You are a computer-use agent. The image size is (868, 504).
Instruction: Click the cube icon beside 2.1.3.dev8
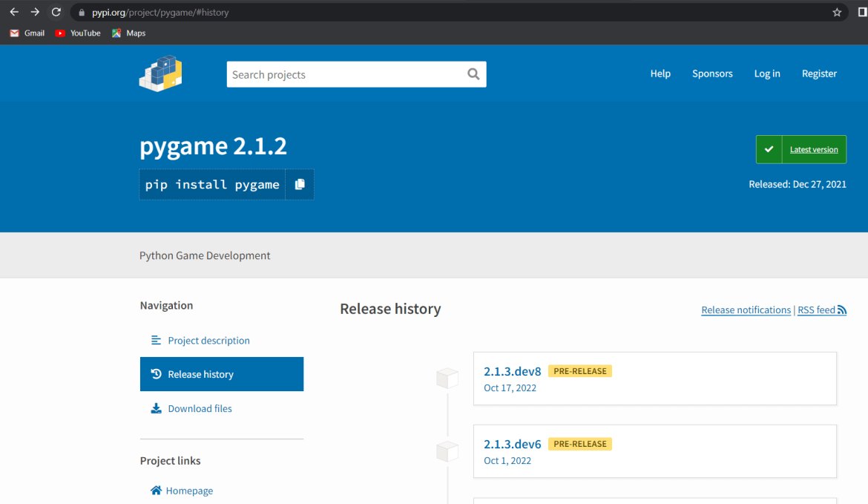[x=447, y=379]
